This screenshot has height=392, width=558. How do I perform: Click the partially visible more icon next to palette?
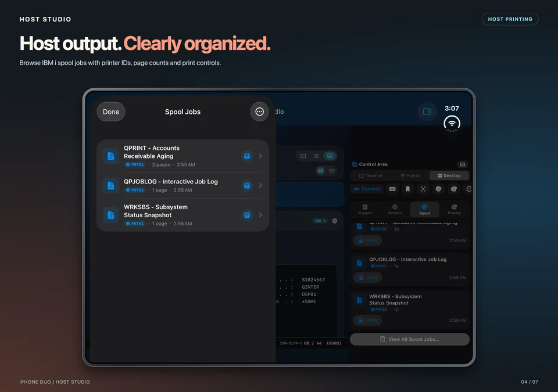[x=468, y=189]
